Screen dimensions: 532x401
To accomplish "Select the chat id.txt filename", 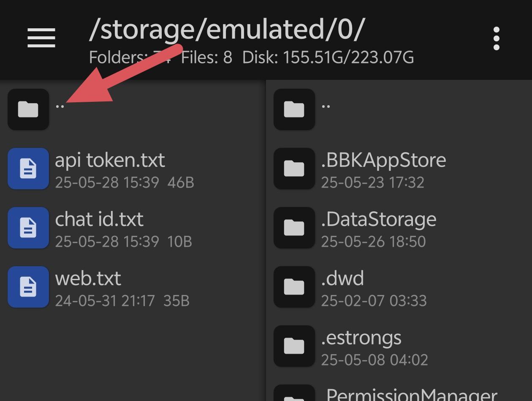I will click(x=99, y=220).
